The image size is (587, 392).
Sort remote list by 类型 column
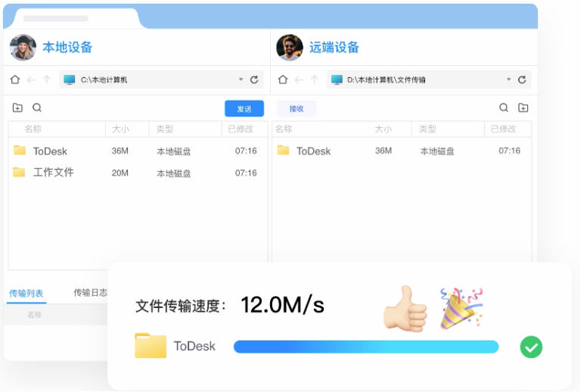click(x=427, y=129)
